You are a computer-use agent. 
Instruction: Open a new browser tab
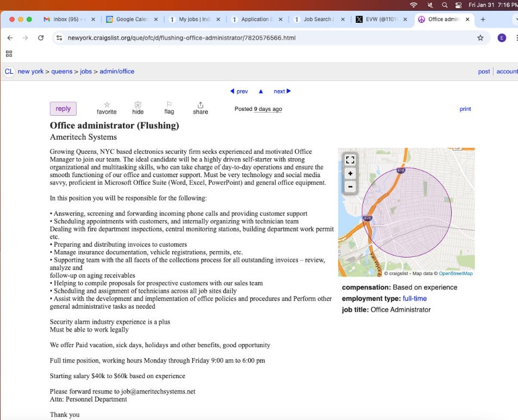tap(483, 20)
